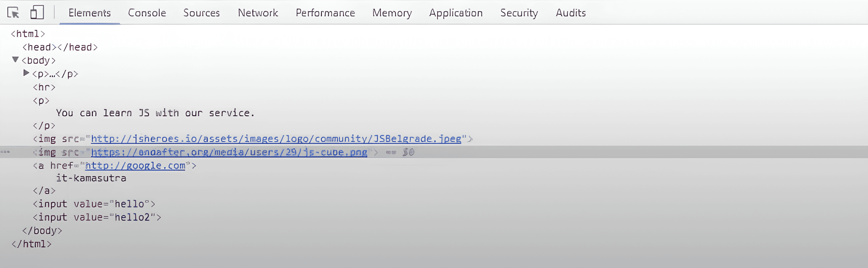Click the three-dot icon beside selected row
This screenshot has height=268, width=868.
5,152
